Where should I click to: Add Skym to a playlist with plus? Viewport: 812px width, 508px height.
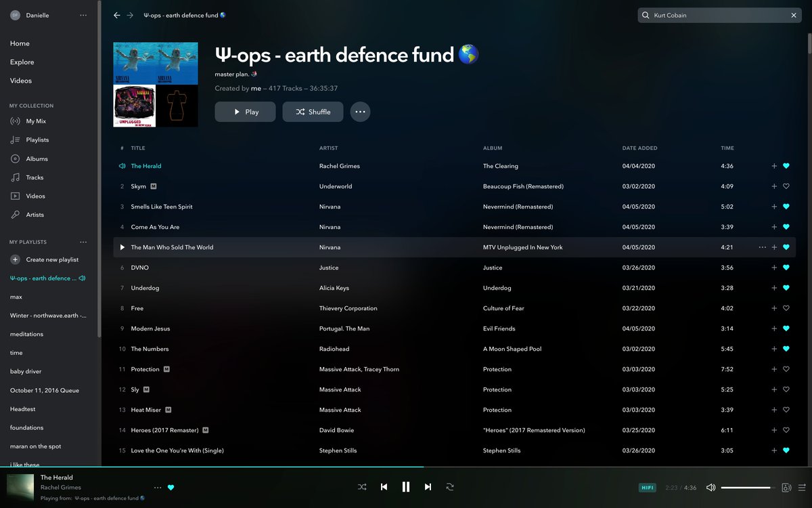(774, 186)
